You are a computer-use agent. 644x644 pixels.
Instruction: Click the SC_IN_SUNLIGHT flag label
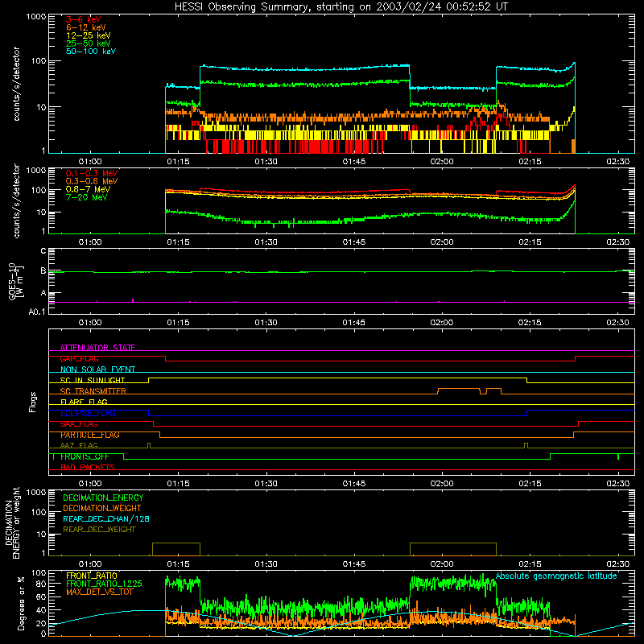(93, 380)
